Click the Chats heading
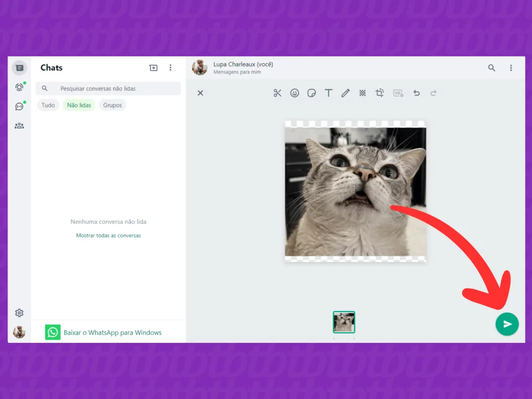Viewport: 532px width, 399px height. pyautogui.click(x=52, y=68)
